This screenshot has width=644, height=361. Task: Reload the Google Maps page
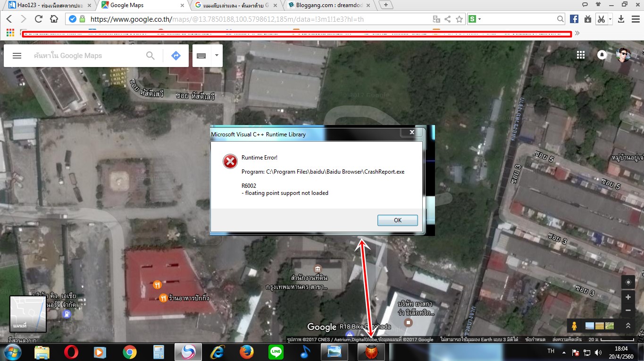(39, 19)
